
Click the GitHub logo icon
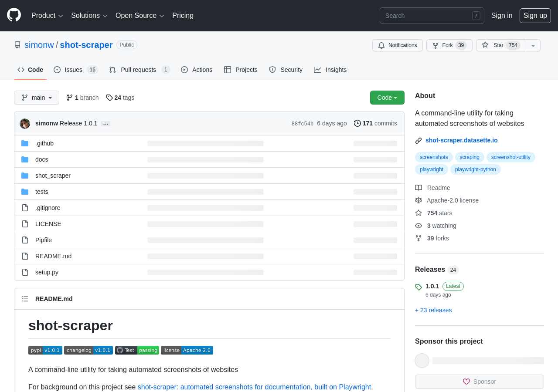pyautogui.click(x=14, y=15)
